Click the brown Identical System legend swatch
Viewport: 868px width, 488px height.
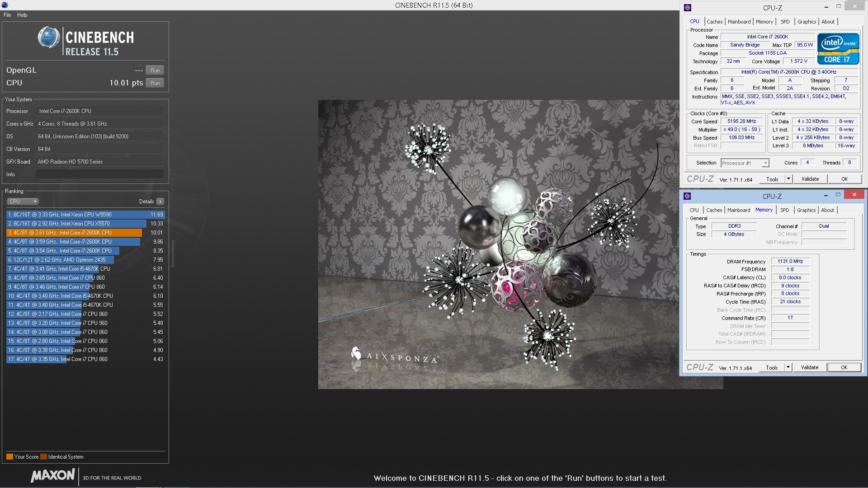[x=43, y=457]
